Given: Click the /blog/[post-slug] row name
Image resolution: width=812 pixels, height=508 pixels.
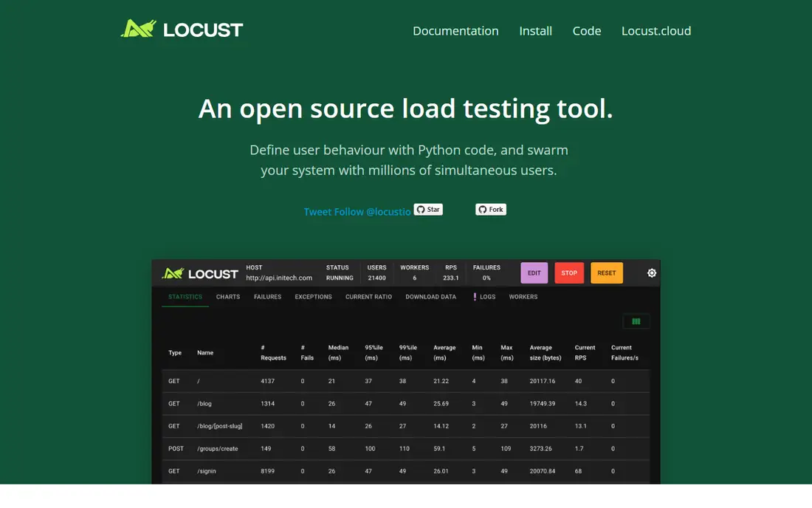Looking at the screenshot, I should click(x=219, y=426).
